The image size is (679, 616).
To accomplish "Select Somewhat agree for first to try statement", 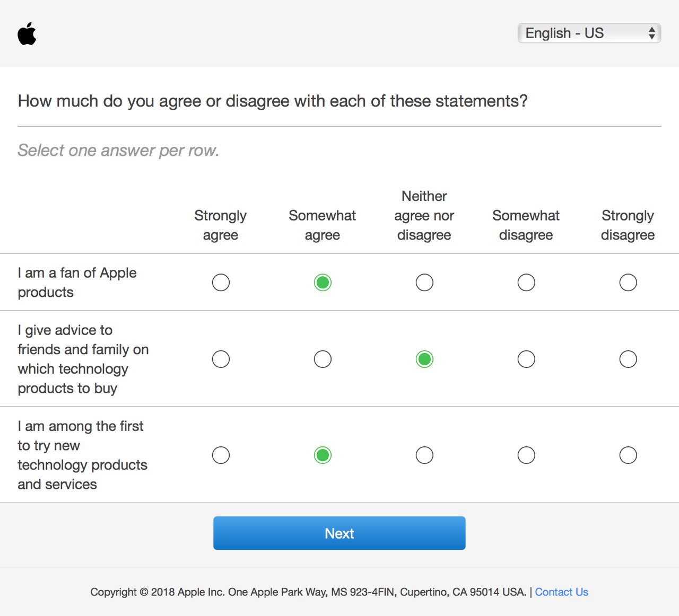I will point(323,455).
